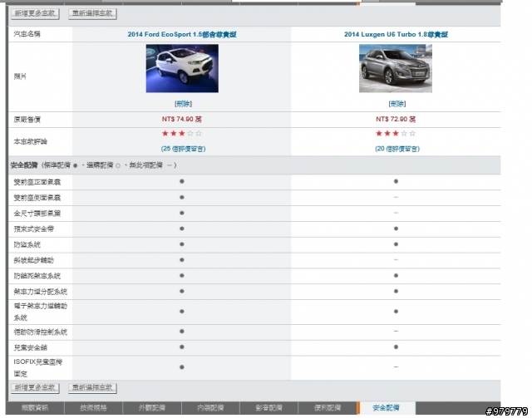Image resolution: width=532 pixels, height=418 pixels.
Task: Click the 煞車力道分配系統 row label
Action: [x=41, y=292]
